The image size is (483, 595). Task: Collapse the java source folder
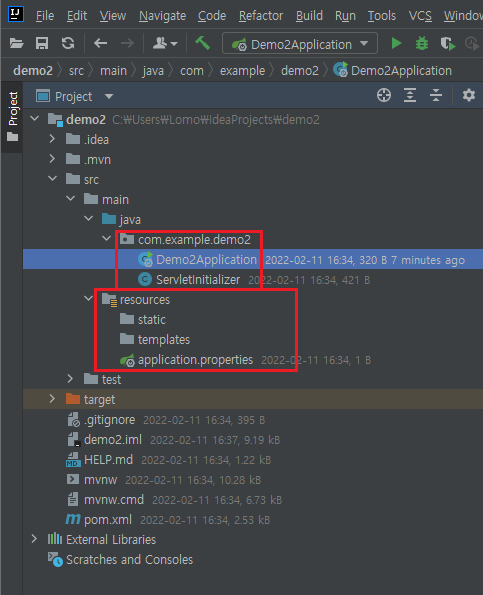pyautogui.click(x=89, y=219)
